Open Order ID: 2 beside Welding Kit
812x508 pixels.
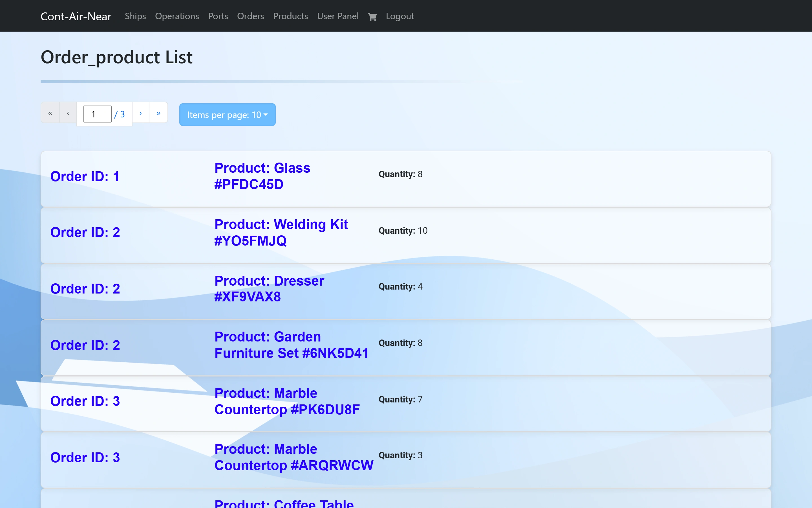point(85,233)
